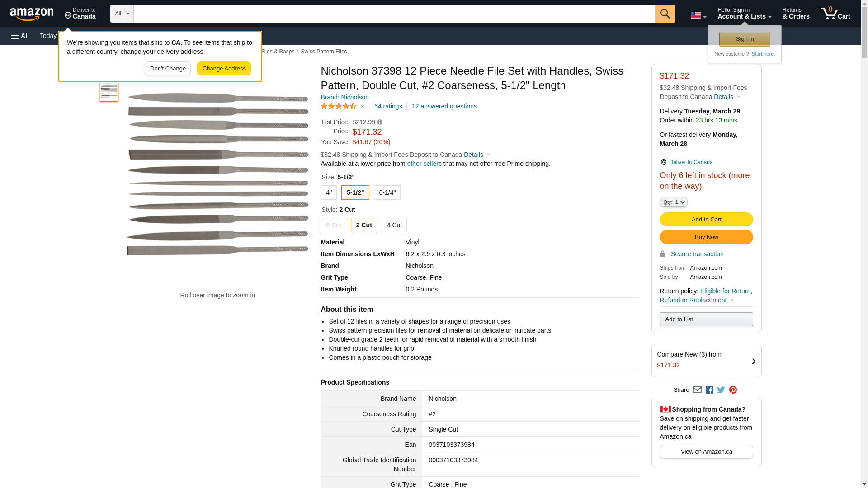Expand the language flag selector

(698, 15)
